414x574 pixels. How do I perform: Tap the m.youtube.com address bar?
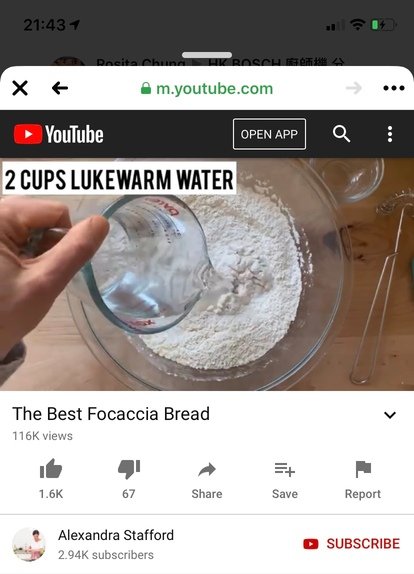pos(207,89)
